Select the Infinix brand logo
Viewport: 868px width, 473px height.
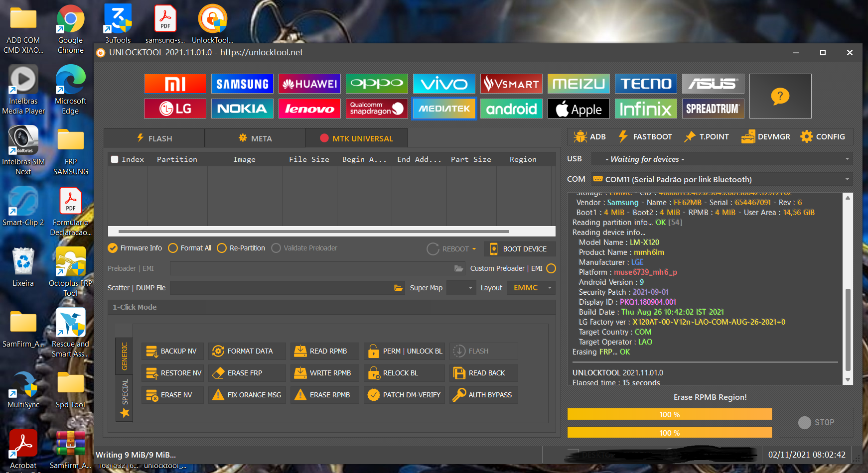(646, 109)
